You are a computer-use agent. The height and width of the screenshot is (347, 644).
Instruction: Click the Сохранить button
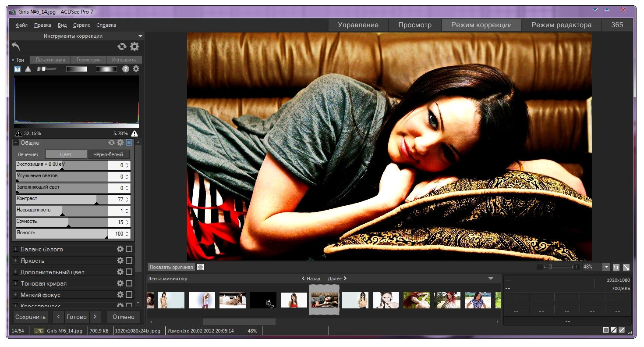(x=30, y=317)
